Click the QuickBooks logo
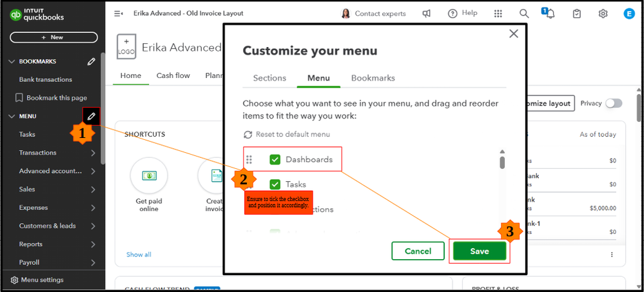This screenshot has height=292, width=644. coord(37,15)
